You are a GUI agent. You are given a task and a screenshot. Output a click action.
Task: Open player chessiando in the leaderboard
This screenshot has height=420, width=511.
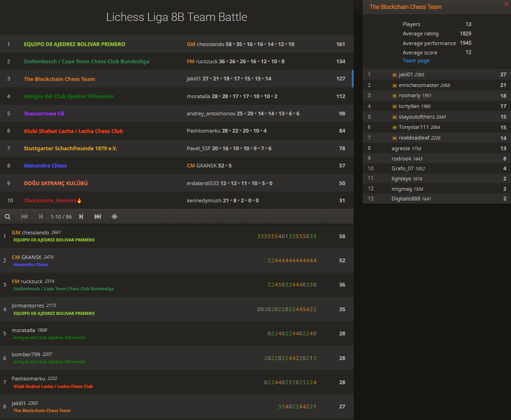coord(35,233)
